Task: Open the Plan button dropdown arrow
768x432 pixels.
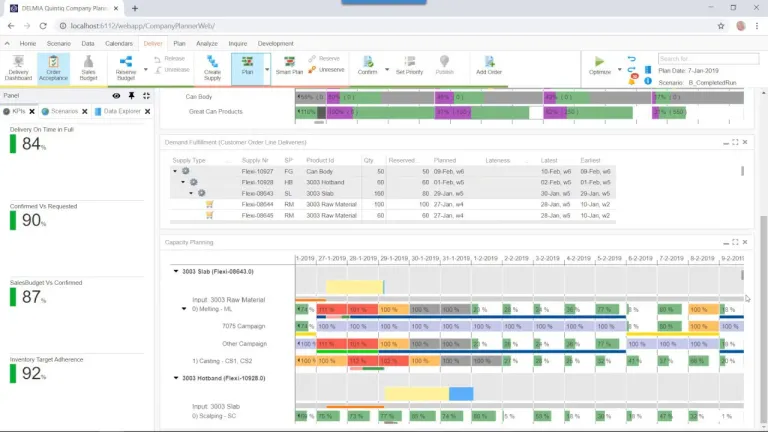Action: click(x=267, y=70)
